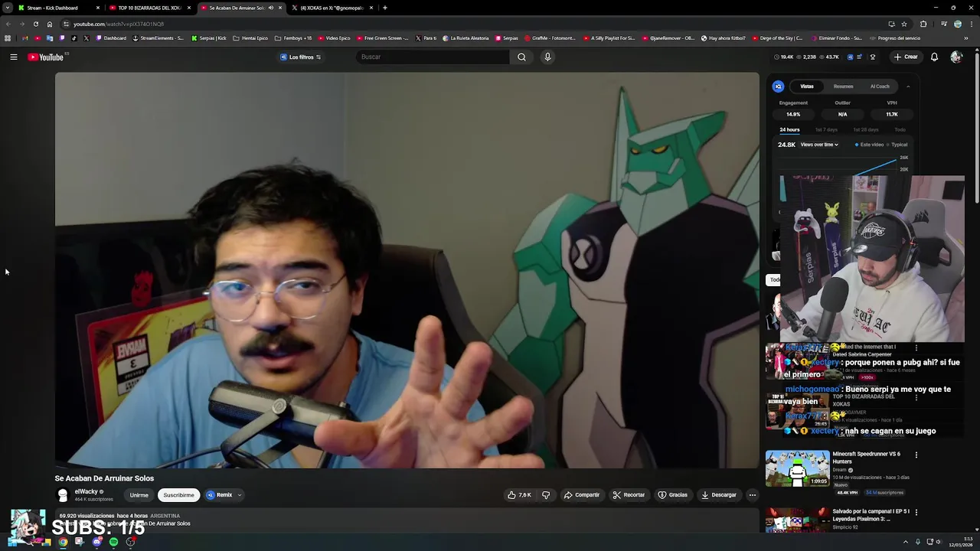The width and height of the screenshot is (980, 551).
Task: Toggle the Typical chart legend
Action: (x=897, y=145)
